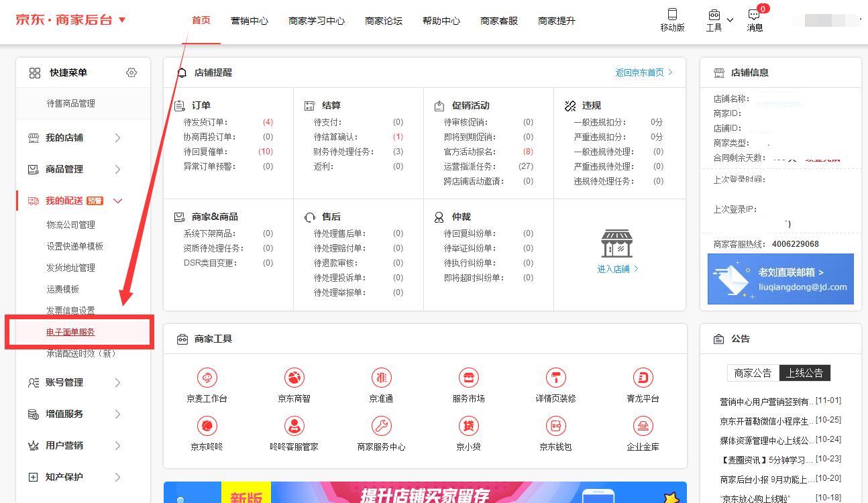Open the 进入店铺 store link

617,269
